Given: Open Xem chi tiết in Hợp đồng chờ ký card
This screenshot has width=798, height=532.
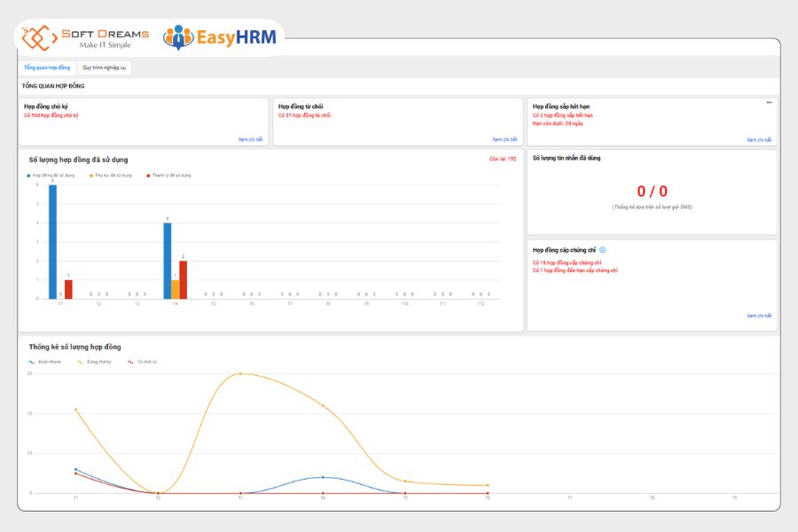Looking at the screenshot, I should click(x=250, y=139).
